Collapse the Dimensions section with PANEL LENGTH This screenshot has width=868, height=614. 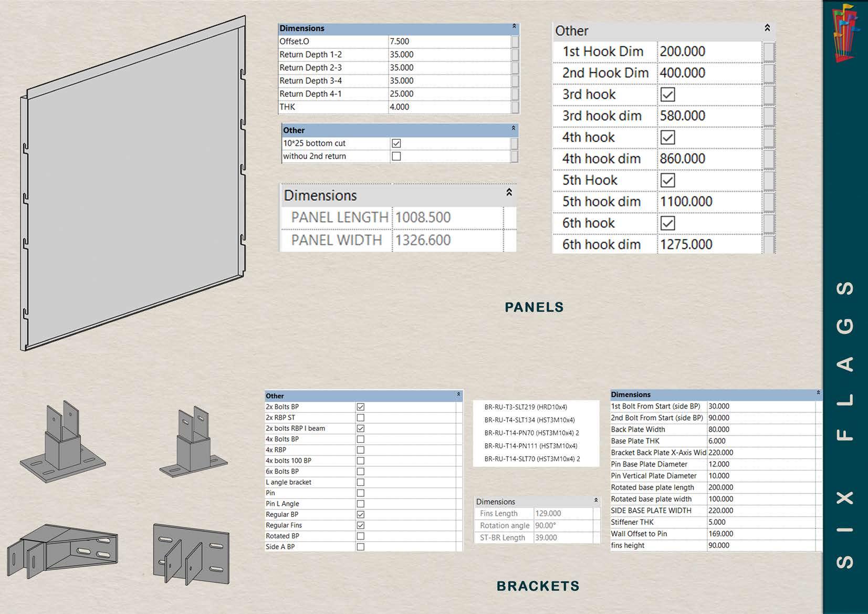[509, 192]
